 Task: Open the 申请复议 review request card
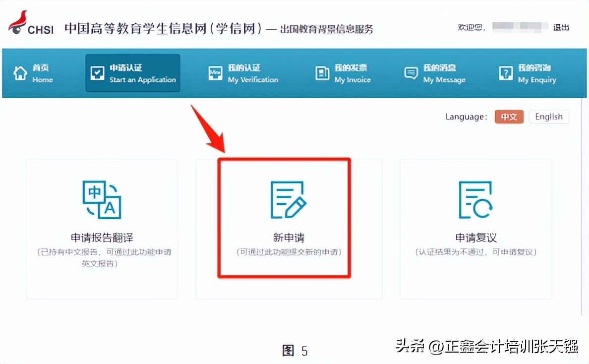tap(475, 228)
